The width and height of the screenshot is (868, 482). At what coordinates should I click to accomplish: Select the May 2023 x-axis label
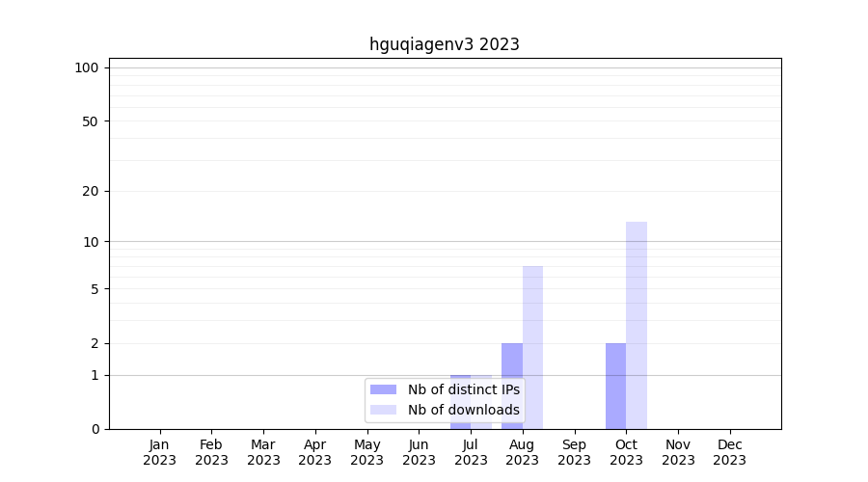click(x=366, y=452)
